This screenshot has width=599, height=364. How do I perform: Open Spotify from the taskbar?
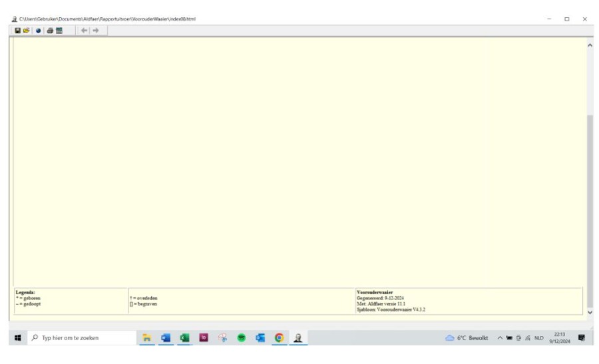click(240, 337)
